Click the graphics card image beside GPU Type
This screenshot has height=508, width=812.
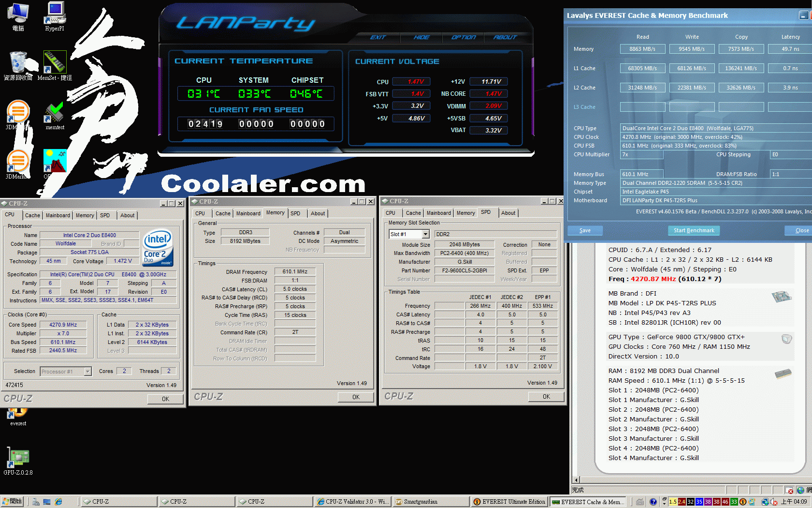(x=787, y=339)
